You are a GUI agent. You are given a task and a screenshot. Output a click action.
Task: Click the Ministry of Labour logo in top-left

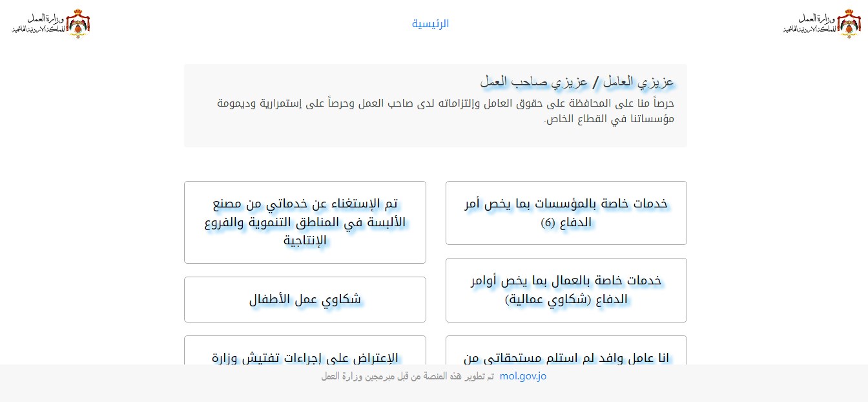[x=50, y=24]
